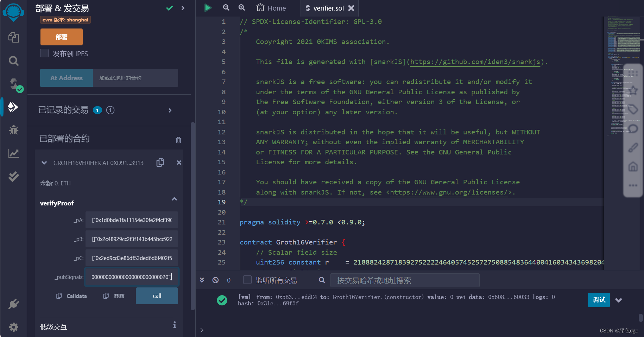Open the file search sidebar icon
Image resolution: width=644 pixels, height=337 pixels.
click(x=13, y=61)
